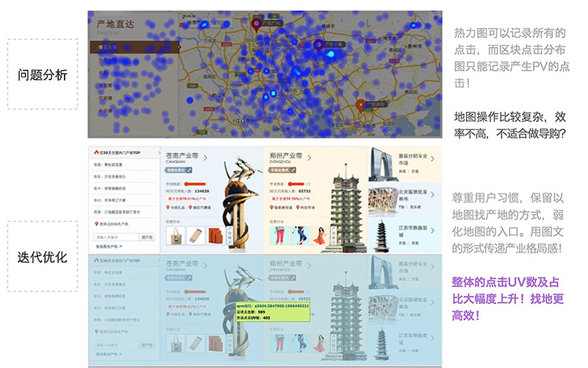
Task: Click the red pants product thumbnail under 郑州产业带
Action: [x=281, y=236]
